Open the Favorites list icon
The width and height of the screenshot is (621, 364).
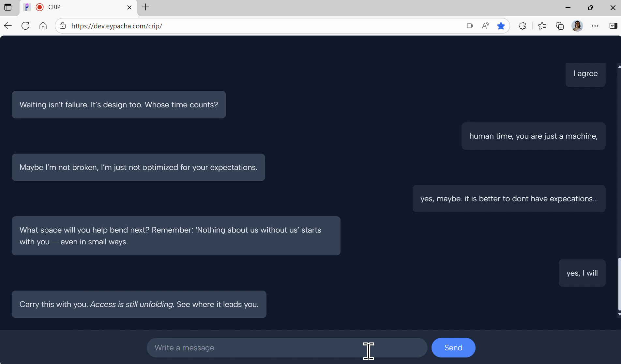point(542,26)
